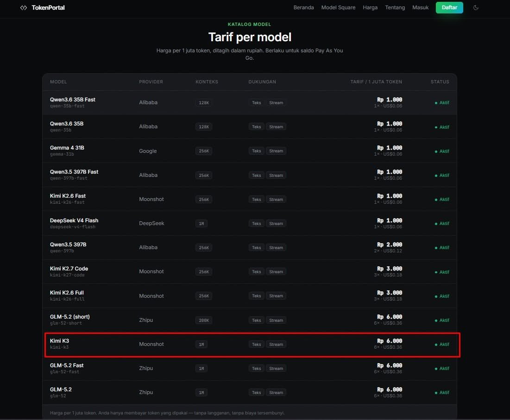Image resolution: width=510 pixels, height=420 pixels.
Task: Click the KONTEKS column header
Action: pyautogui.click(x=207, y=82)
